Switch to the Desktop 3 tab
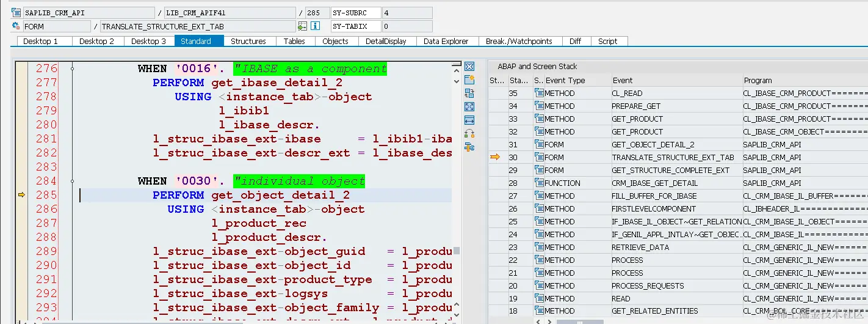868x324 pixels. tap(149, 41)
